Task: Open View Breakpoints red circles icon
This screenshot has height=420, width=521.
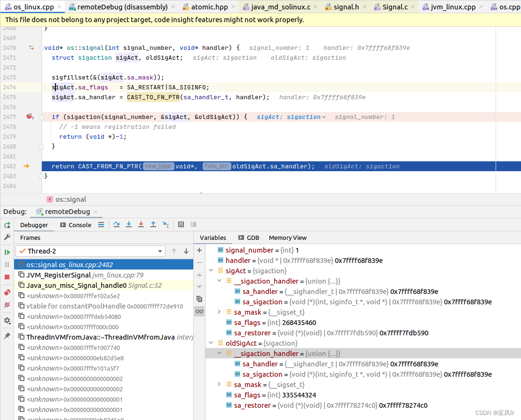Action: (7, 293)
